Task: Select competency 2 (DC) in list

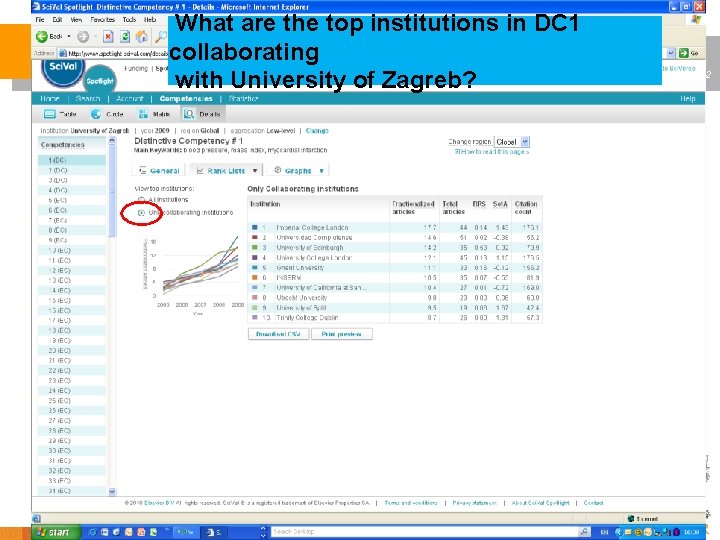Action: 72,170
